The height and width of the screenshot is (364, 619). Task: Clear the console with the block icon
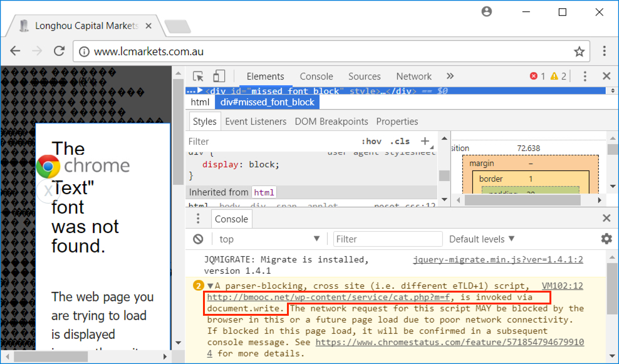198,239
